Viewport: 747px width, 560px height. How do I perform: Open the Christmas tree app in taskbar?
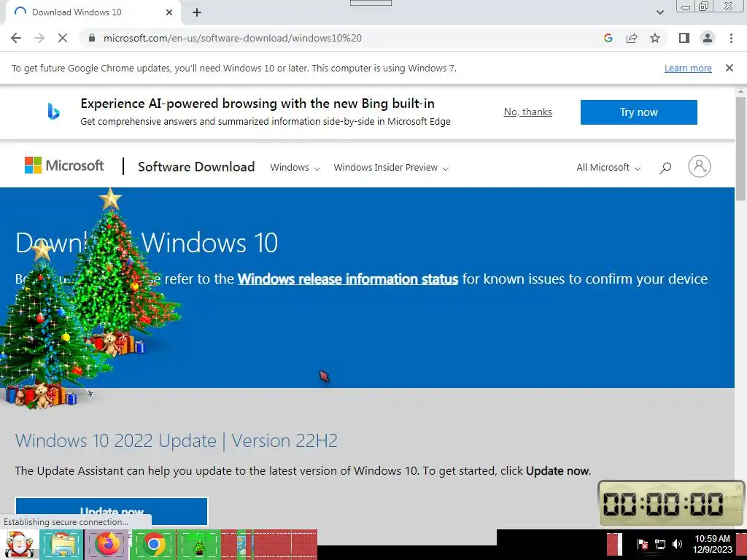click(199, 544)
